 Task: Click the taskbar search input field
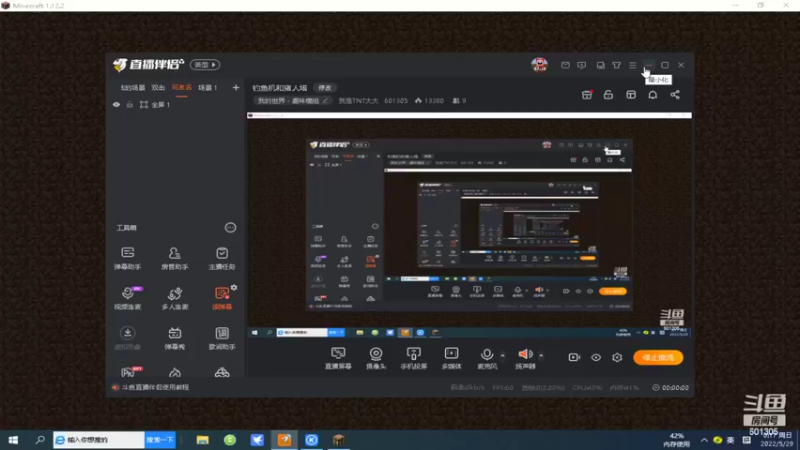99,440
